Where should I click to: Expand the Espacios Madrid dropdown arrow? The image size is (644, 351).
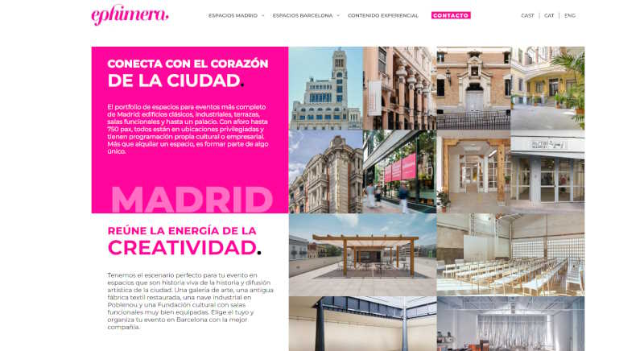coord(263,15)
